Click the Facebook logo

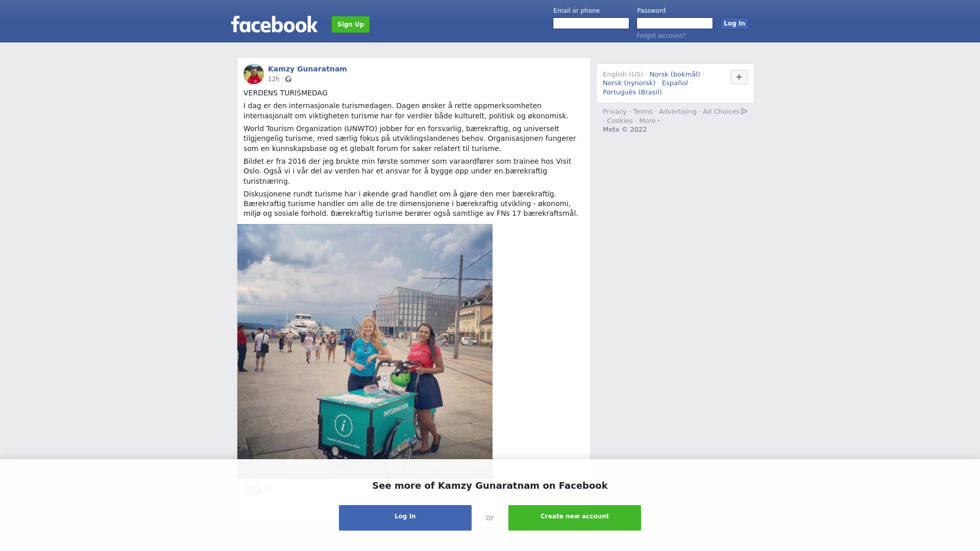tap(274, 24)
